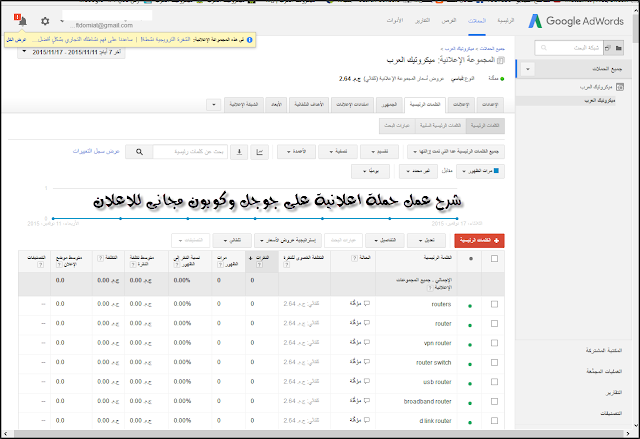This screenshot has width=640, height=439.
Task: Open the تصفية filter dropdown
Action: (x=338, y=152)
